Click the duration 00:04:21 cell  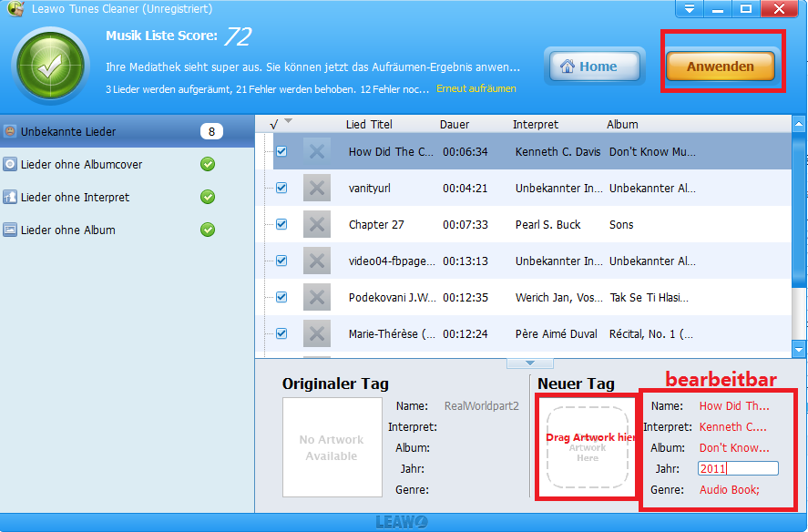465,189
